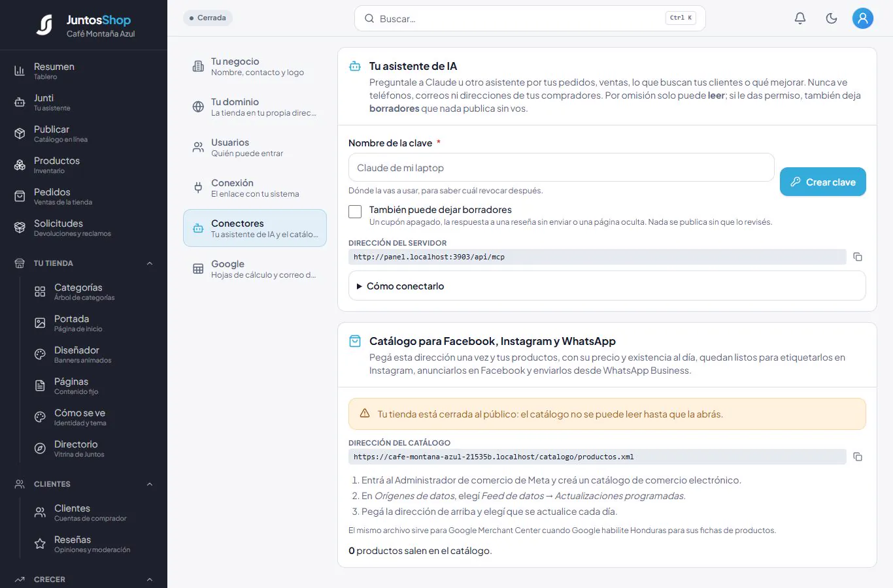This screenshot has height=588, width=893.
Task: Open Tu dominio settings tab
Action: point(255,106)
